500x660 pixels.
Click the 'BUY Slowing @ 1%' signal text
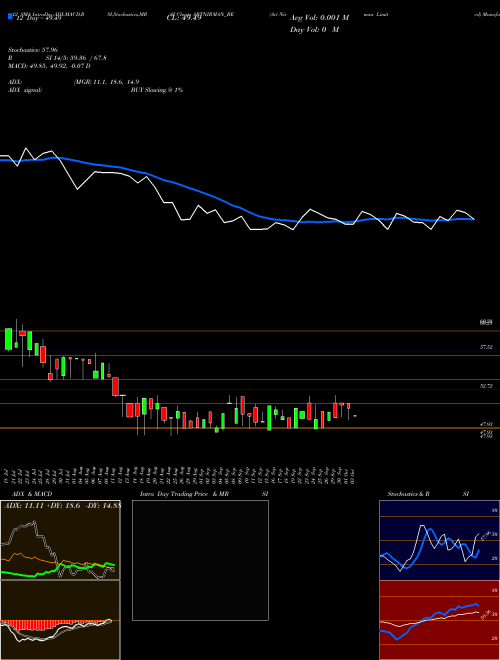157,90
